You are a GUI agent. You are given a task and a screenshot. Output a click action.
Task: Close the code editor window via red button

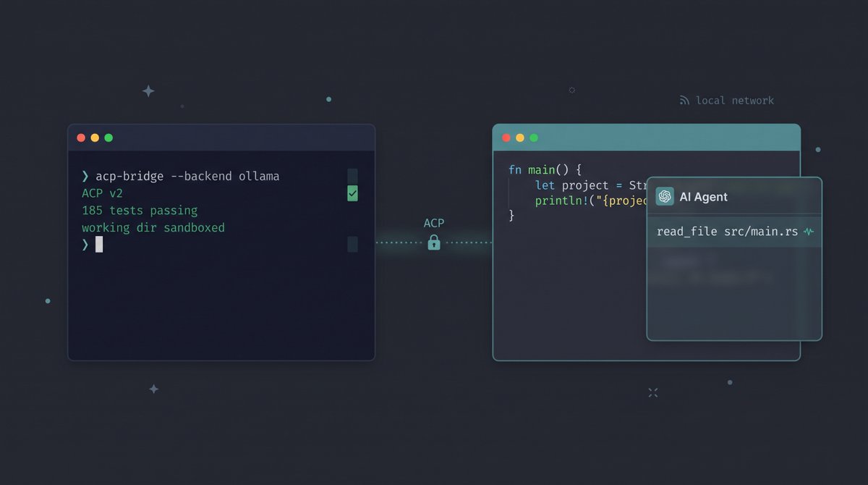[x=506, y=138]
